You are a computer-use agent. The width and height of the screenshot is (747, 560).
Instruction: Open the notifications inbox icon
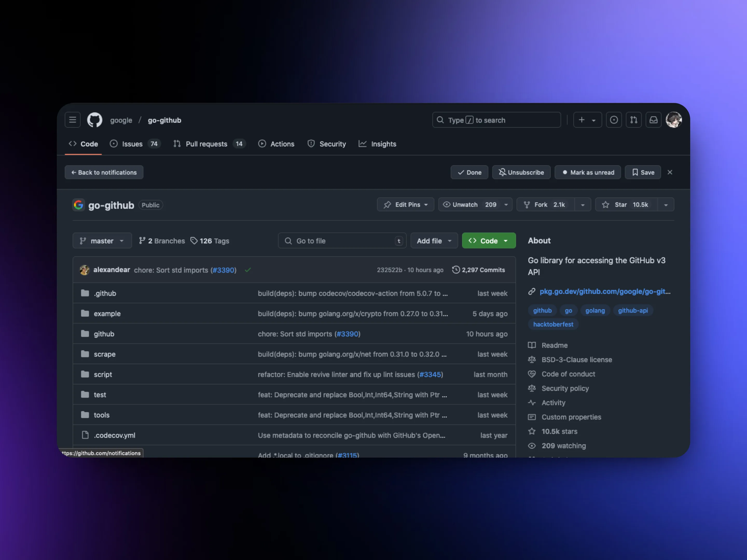pyautogui.click(x=653, y=120)
